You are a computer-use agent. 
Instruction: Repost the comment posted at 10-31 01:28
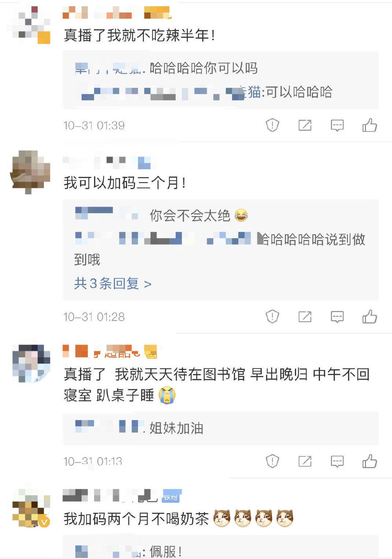305,316
